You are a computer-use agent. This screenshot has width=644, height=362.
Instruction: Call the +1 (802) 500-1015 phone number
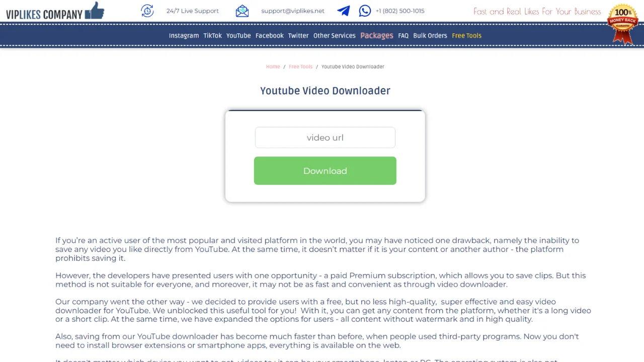pos(400,11)
